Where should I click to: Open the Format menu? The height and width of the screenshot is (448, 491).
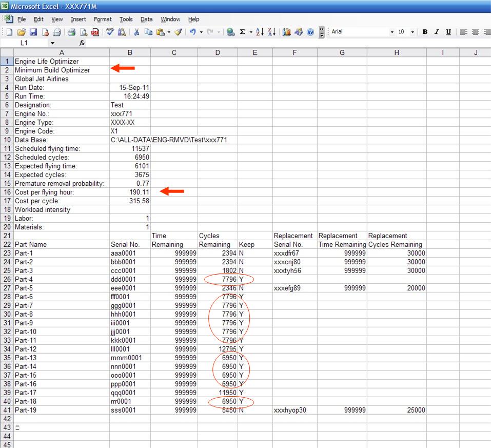tap(103, 20)
